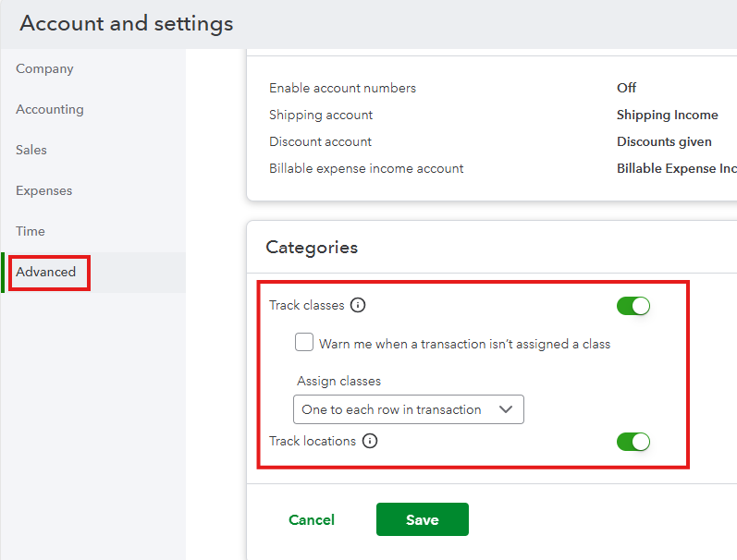
Task: Switch to the Accounting tab
Action: pos(50,110)
